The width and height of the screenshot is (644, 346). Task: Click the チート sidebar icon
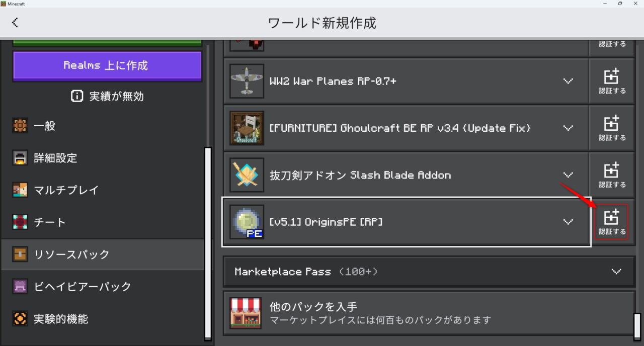click(x=20, y=222)
